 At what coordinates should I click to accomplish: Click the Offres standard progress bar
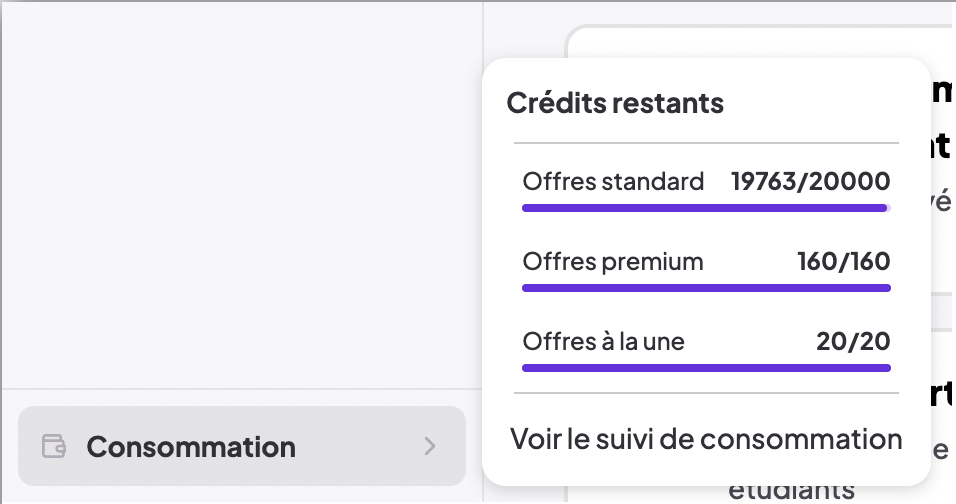(x=704, y=208)
